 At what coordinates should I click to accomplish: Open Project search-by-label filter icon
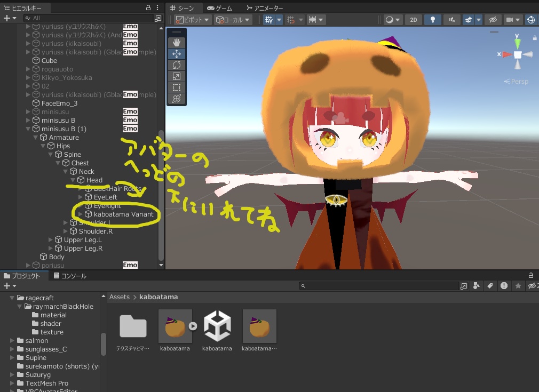(x=490, y=286)
